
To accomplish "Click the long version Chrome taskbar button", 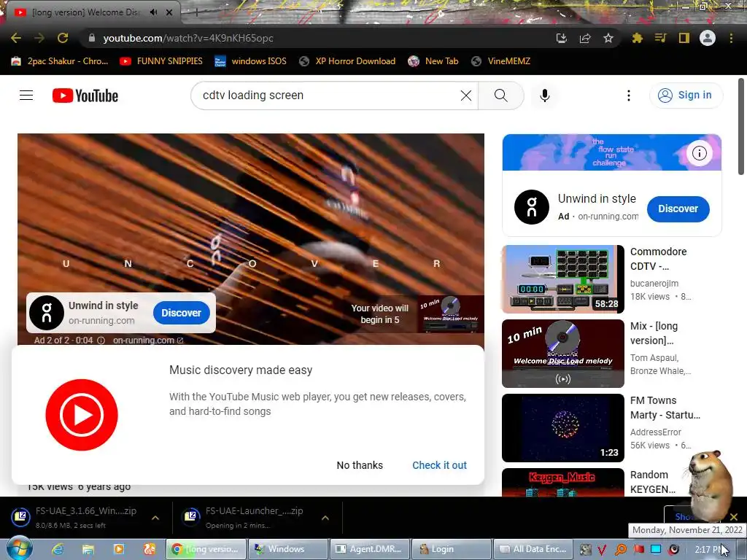I will point(206,549).
